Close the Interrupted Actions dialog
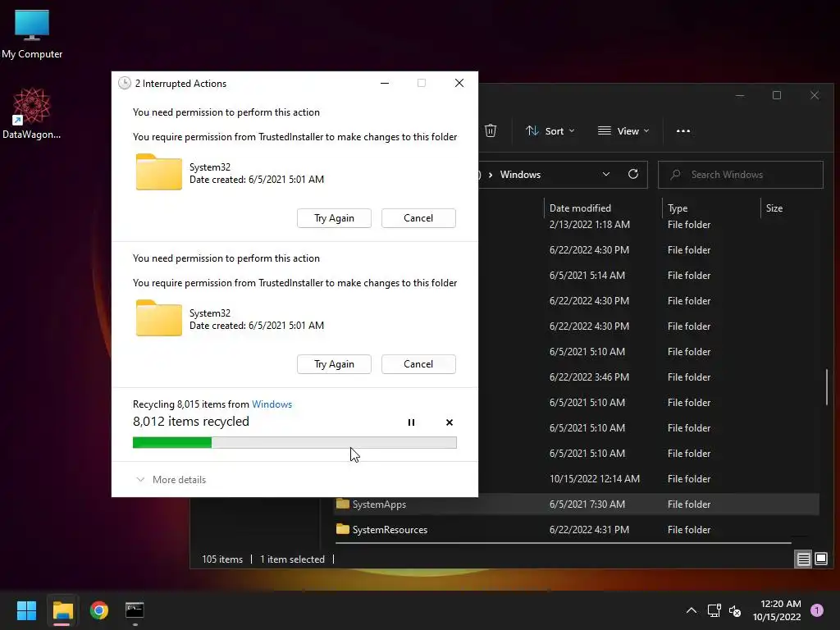Image resolution: width=840 pixels, height=630 pixels. [459, 83]
